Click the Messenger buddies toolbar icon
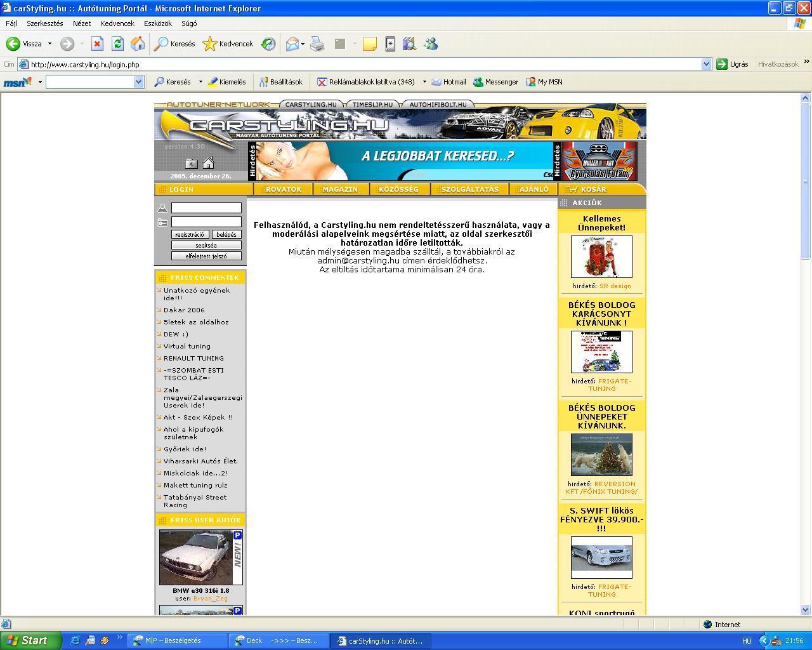Screen dimensions: 812x650 click(431, 44)
